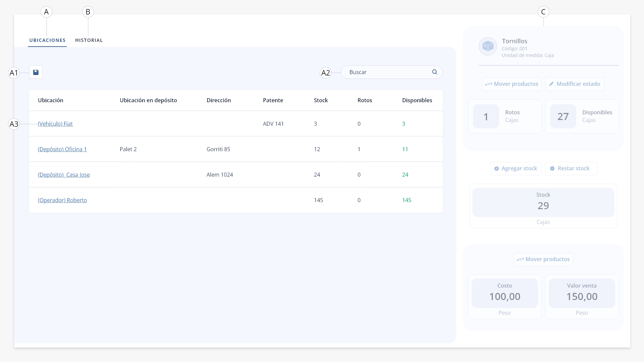Screen dimensions: 644x362
Task: Focus the Buscar search field
Action: click(x=392, y=72)
